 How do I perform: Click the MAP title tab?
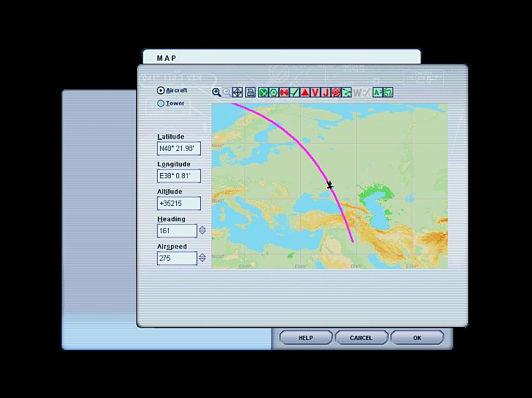pos(167,58)
